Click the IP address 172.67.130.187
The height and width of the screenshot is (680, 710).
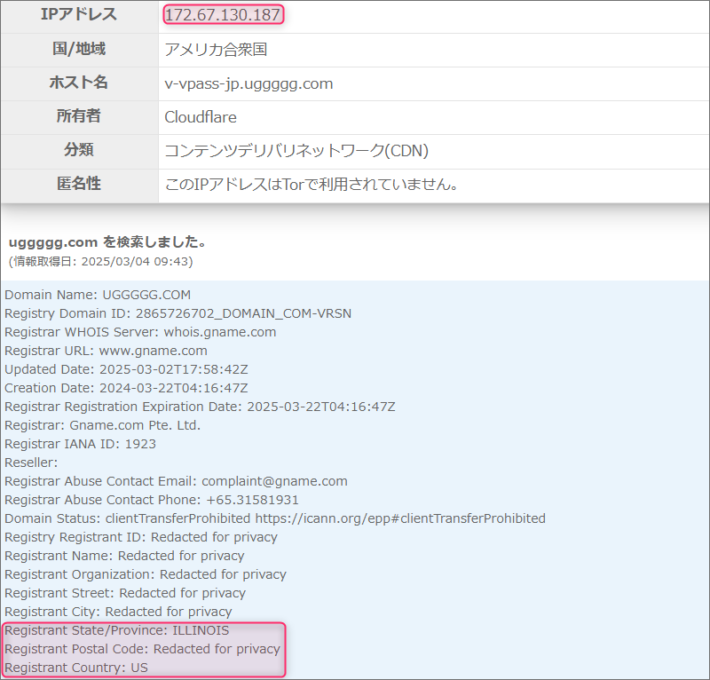[x=223, y=15]
